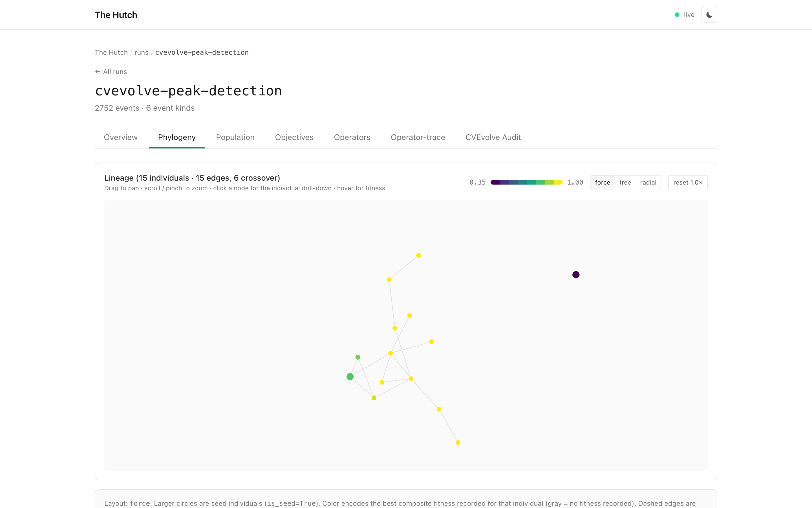Click the isolated dark purple node
The image size is (812, 508).
tap(576, 275)
